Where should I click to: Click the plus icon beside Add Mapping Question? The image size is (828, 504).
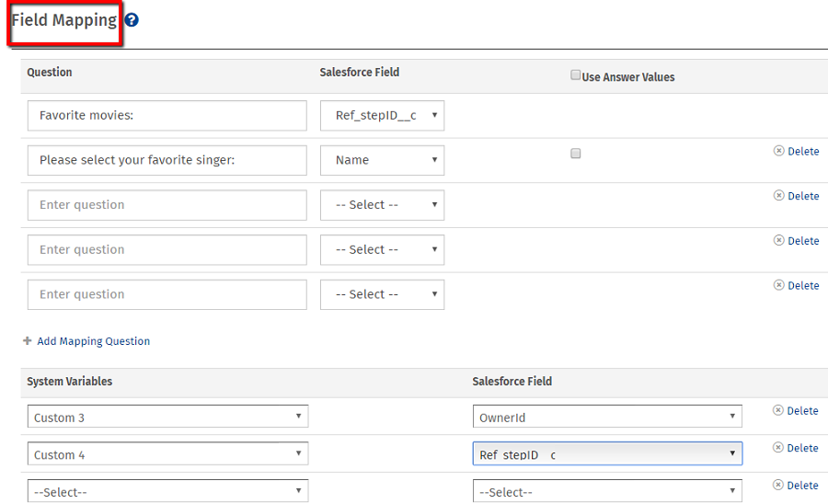click(x=28, y=341)
